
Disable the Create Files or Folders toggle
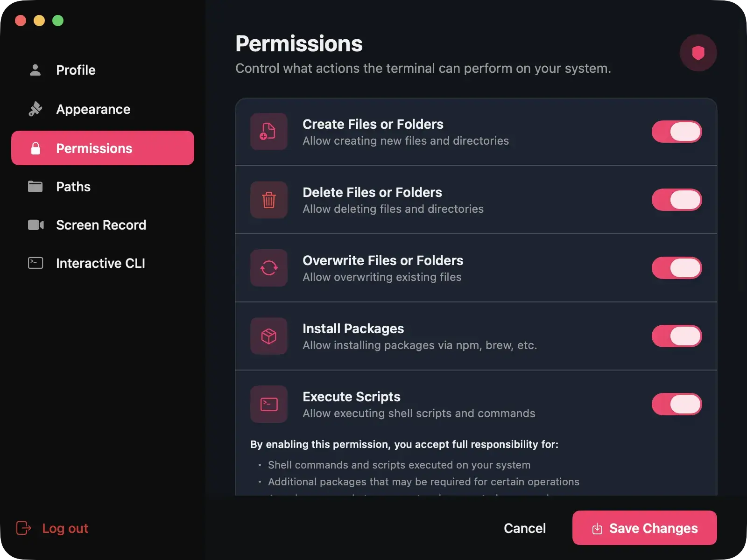677,132
